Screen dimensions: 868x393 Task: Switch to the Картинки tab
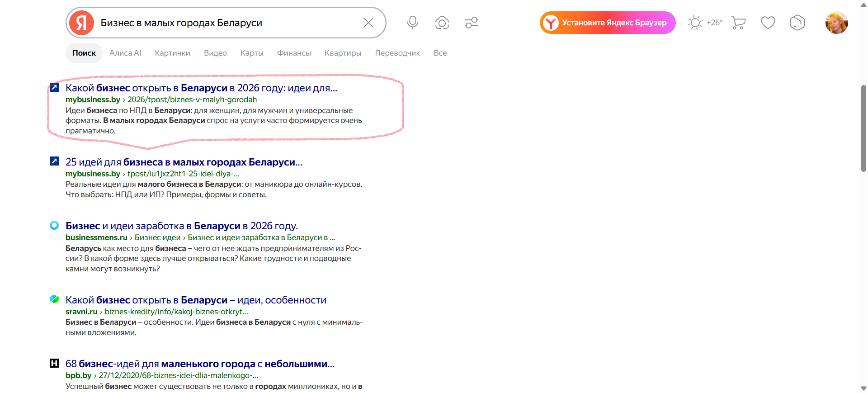172,53
